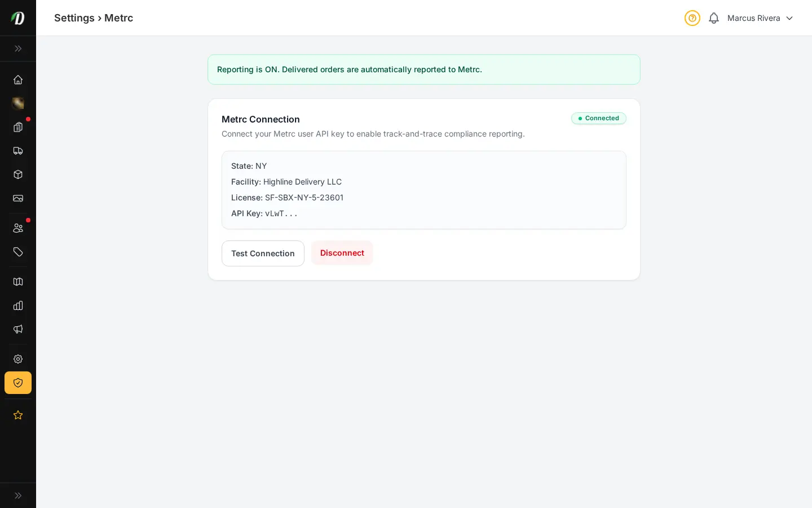Open the orders clipboard icon

tap(18, 127)
